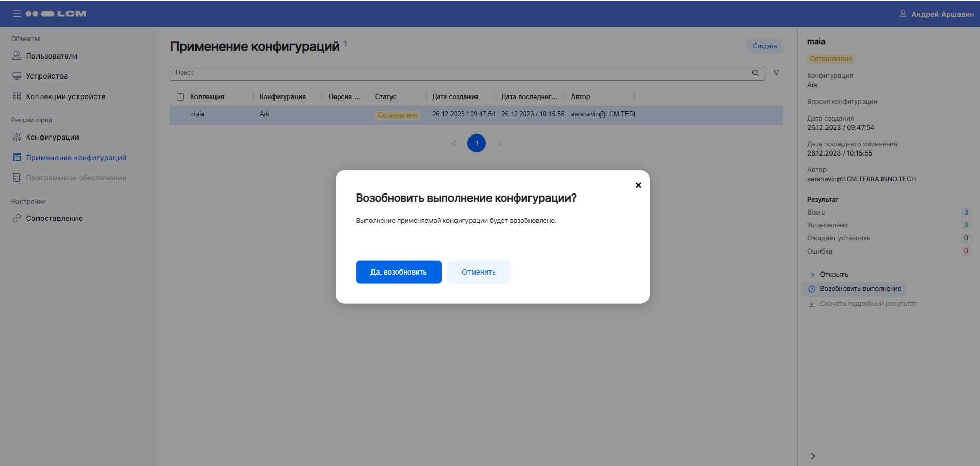Click the search magnifier icon
Viewport: 980px width, 466px height.
click(x=755, y=73)
